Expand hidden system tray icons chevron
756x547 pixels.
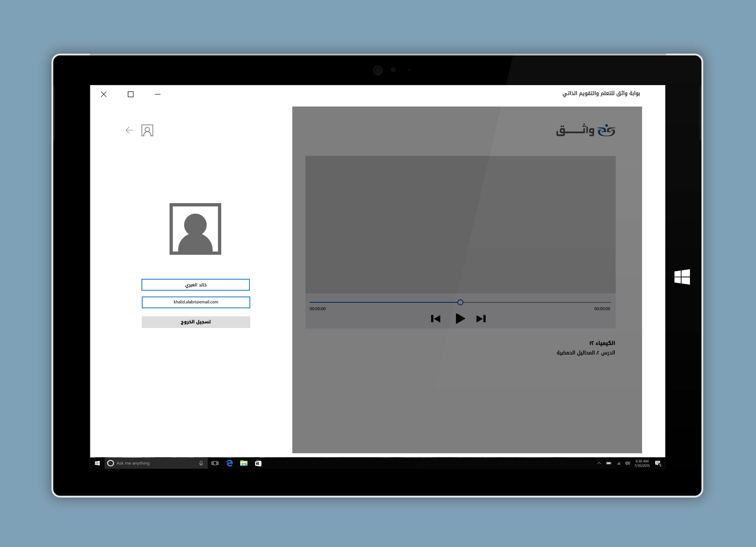coord(599,463)
